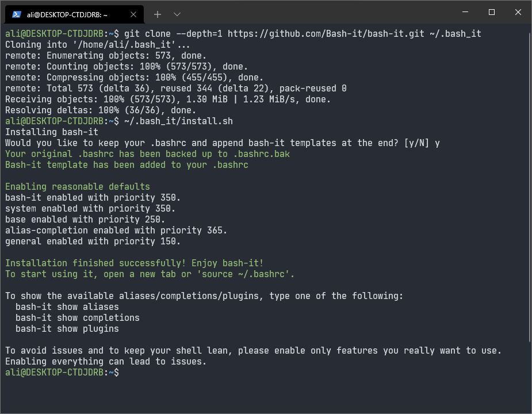The image size is (532, 414).
Task: Close the terminal window
Action: [x=518, y=12]
